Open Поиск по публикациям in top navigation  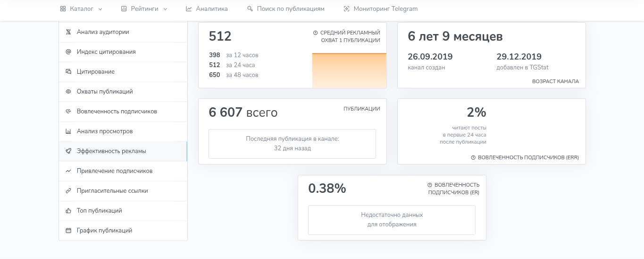click(286, 9)
